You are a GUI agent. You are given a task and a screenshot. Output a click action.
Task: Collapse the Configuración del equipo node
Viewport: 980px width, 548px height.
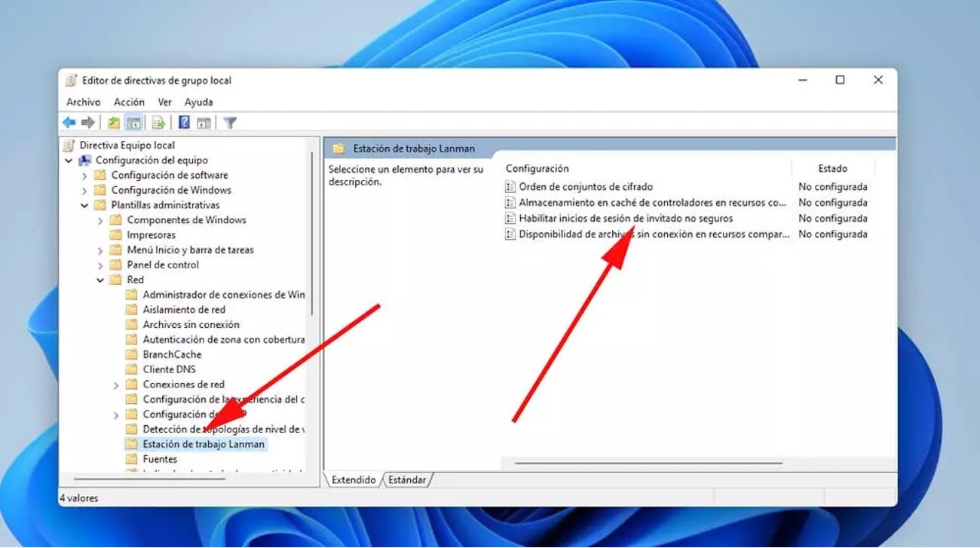pyautogui.click(x=69, y=161)
